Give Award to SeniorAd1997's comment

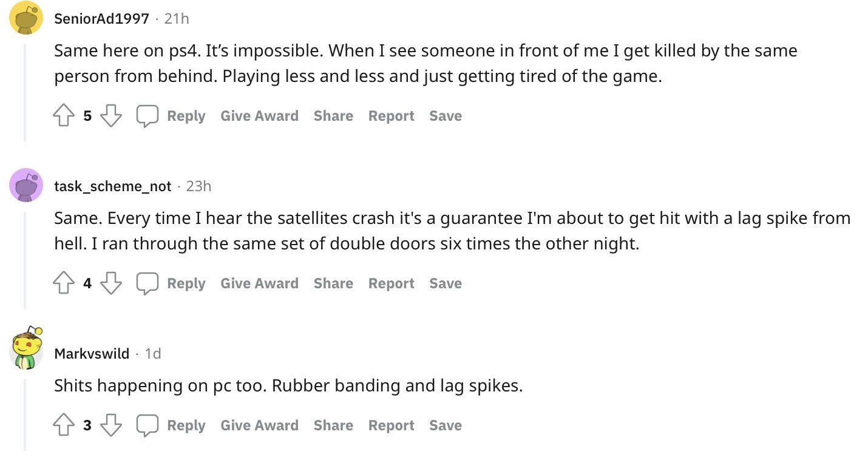259,116
